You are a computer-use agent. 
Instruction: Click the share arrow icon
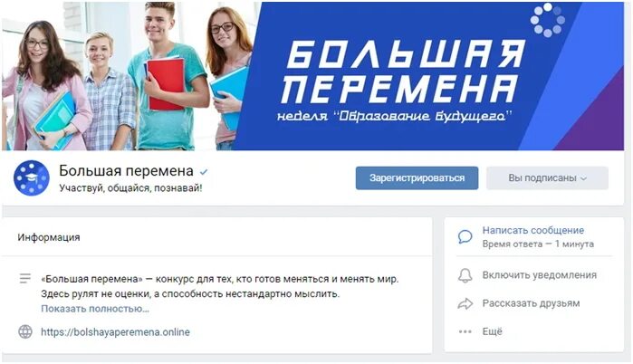tap(465, 303)
